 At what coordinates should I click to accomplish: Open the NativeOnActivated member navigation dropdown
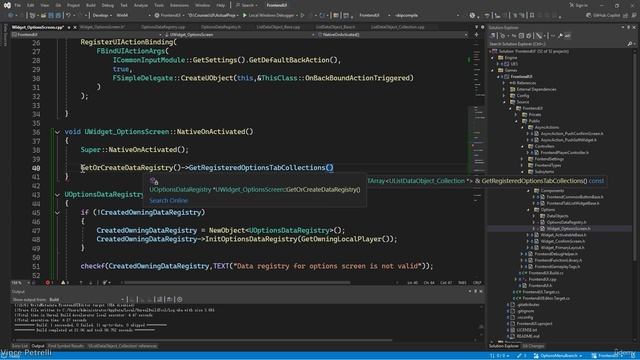click(x=392, y=35)
